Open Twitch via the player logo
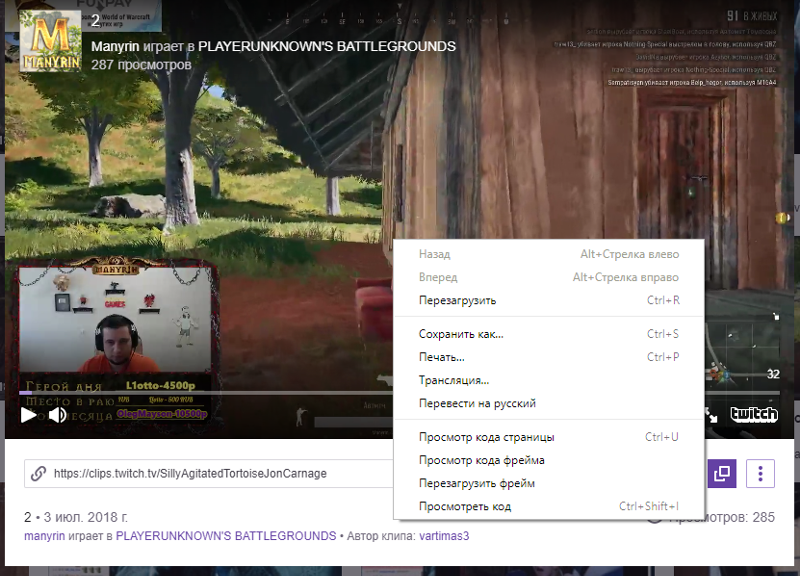This screenshot has height=576, width=800. click(754, 414)
